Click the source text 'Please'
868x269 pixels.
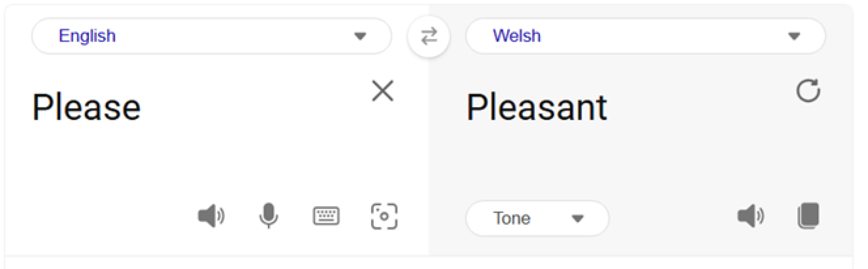pyautogui.click(x=87, y=108)
